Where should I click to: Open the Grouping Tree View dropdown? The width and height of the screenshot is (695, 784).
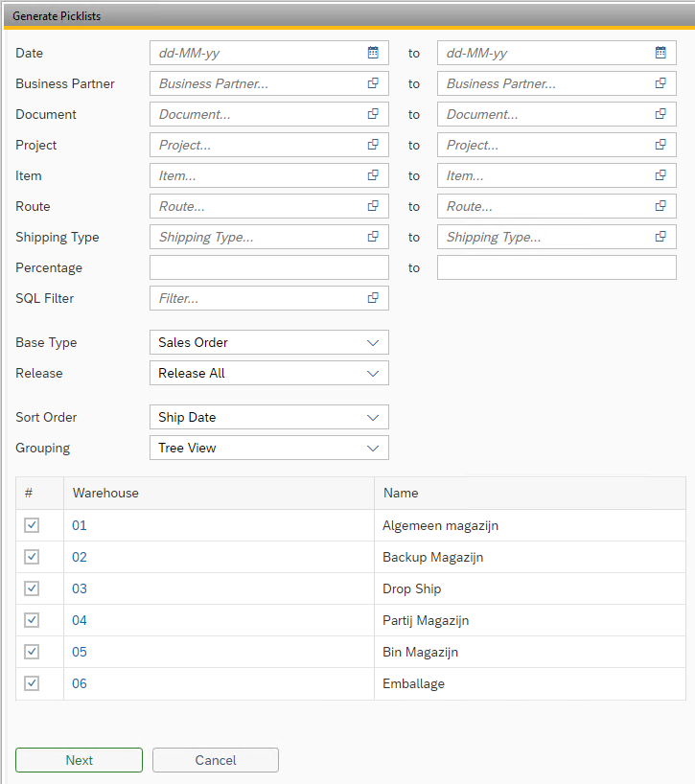coord(268,448)
